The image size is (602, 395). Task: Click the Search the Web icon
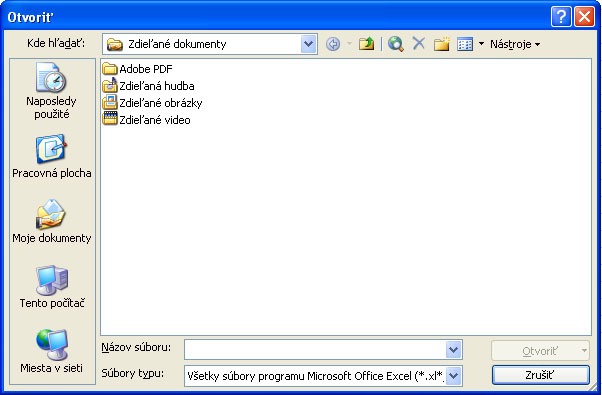click(395, 44)
